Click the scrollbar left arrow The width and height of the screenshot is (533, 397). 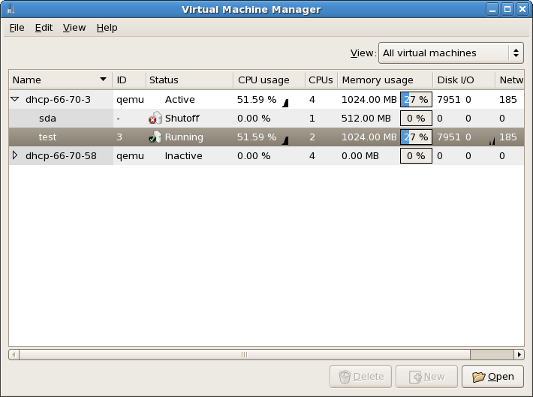14,355
